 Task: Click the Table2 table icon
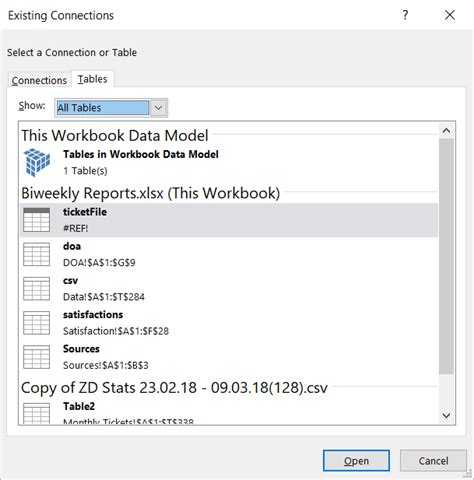[37, 413]
